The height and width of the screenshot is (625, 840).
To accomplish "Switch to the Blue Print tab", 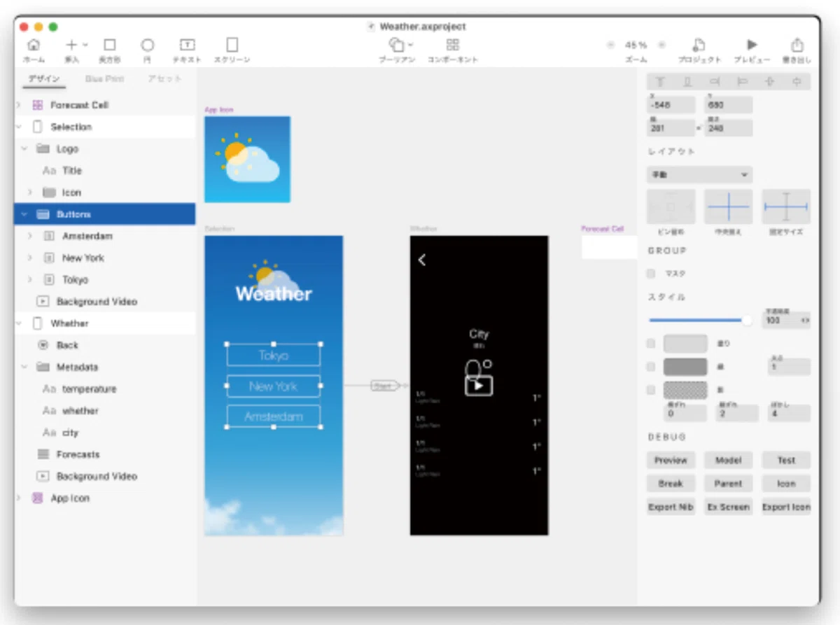I will pos(104,79).
